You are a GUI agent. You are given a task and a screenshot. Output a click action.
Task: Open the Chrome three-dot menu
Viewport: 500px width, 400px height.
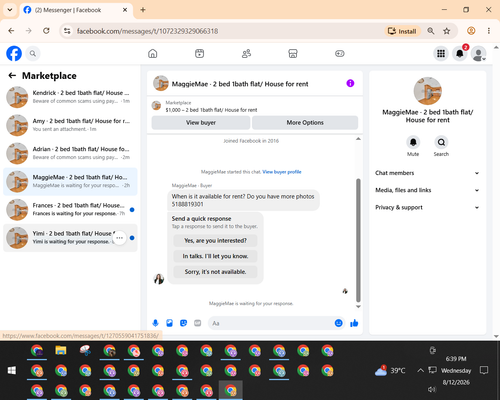489,31
